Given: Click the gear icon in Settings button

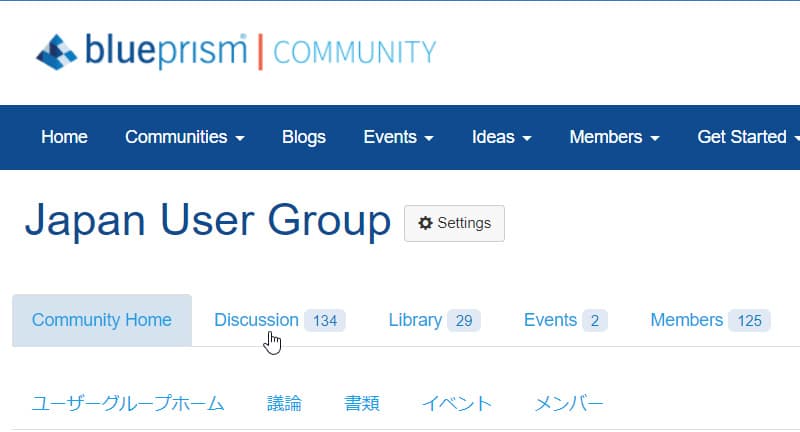Looking at the screenshot, I should pos(425,223).
